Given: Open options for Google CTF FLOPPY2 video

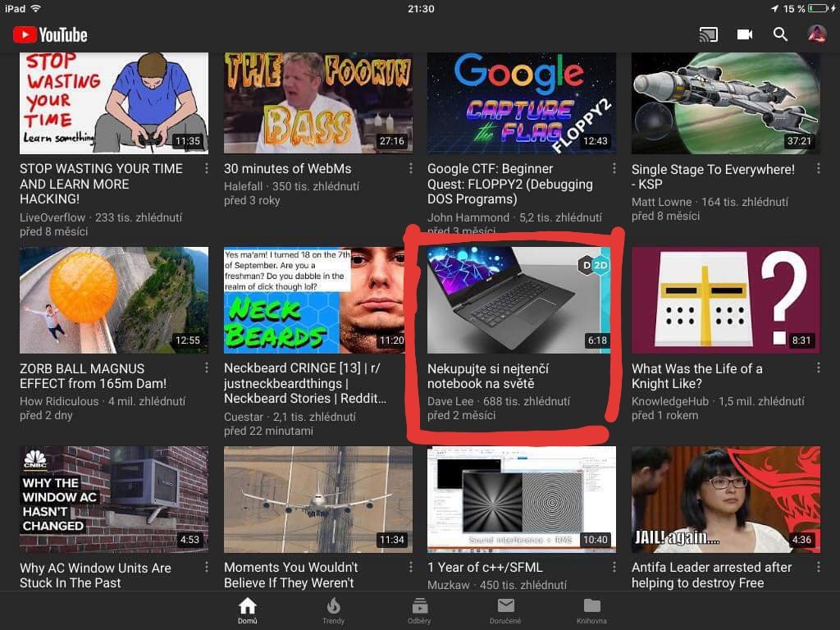Looking at the screenshot, I should 614,169.
